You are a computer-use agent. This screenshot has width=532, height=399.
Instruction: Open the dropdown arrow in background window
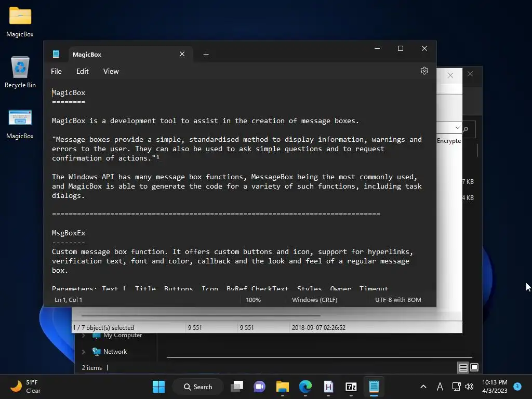457,128
